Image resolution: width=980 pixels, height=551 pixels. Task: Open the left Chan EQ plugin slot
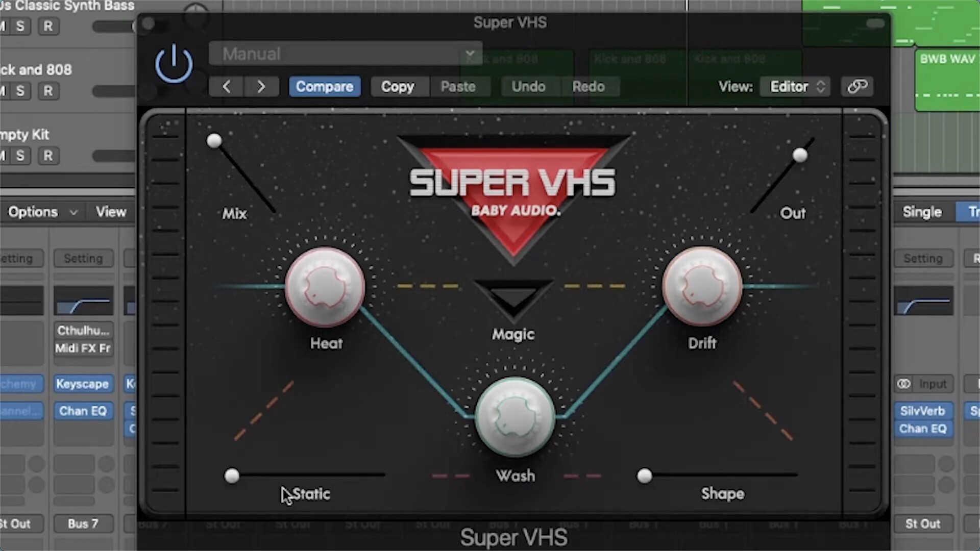pyautogui.click(x=83, y=411)
